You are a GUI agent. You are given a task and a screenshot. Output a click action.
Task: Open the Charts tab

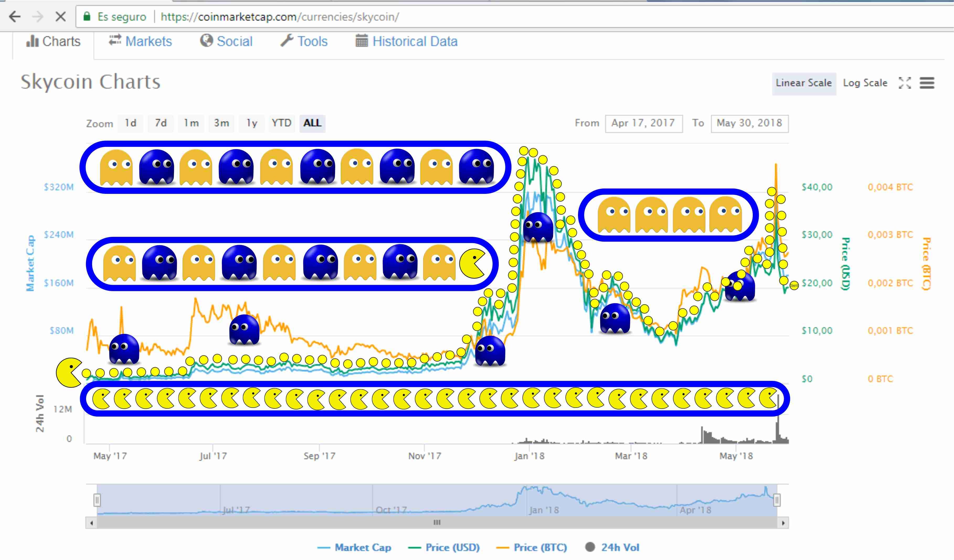pos(53,41)
